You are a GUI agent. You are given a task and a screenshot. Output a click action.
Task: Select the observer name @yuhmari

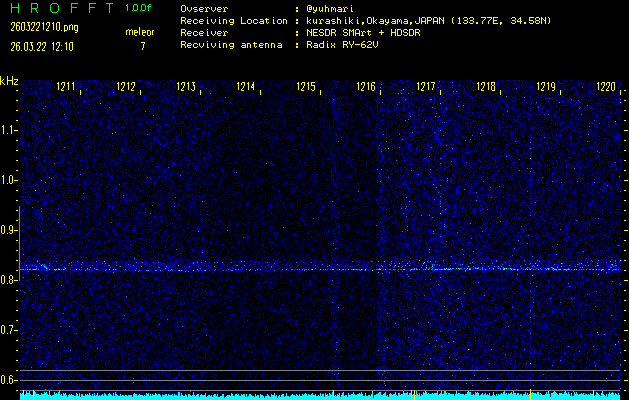coord(330,9)
